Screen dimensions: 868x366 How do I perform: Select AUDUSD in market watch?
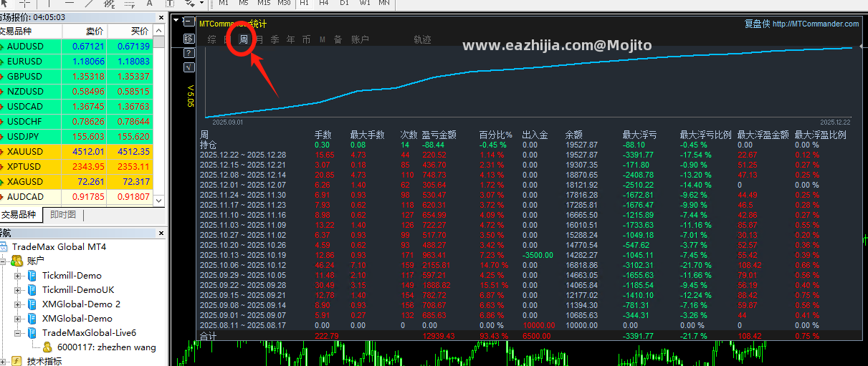pos(77,46)
